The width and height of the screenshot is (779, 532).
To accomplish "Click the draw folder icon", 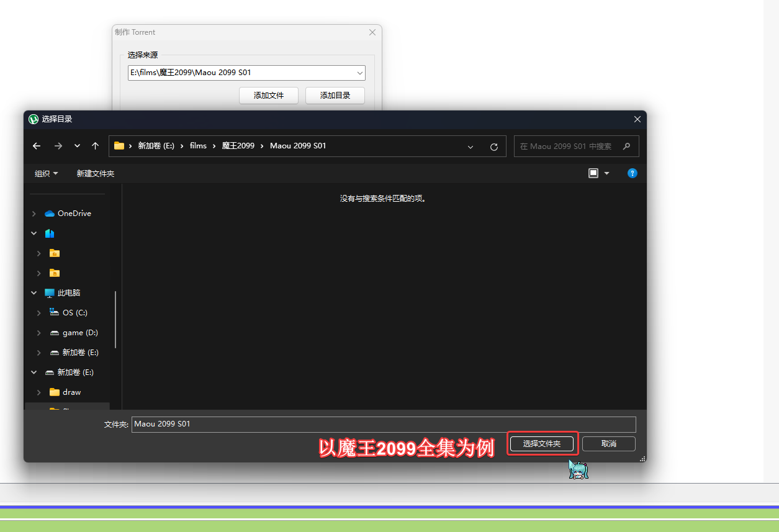I will [55, 392].
